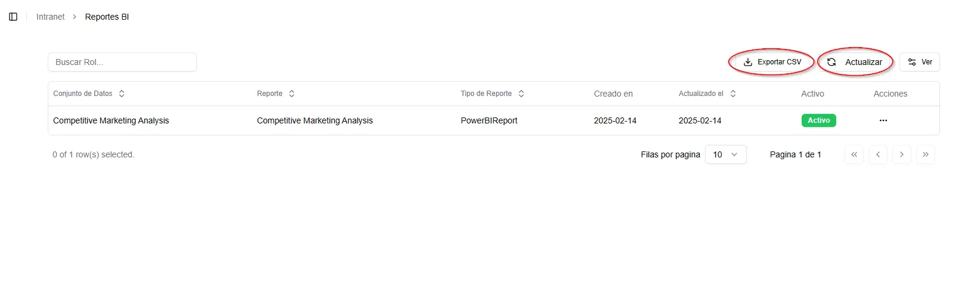Open the Filas por pagina dropdown
Screen dimensions: 980x285
click(725, 154)
